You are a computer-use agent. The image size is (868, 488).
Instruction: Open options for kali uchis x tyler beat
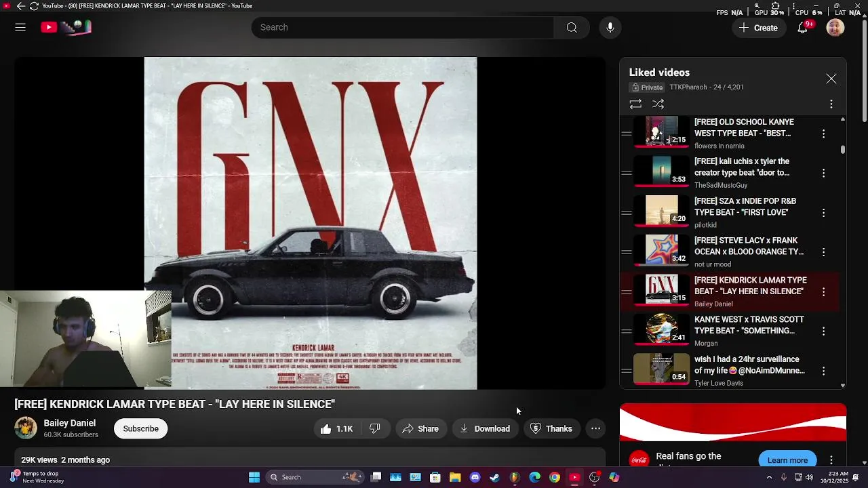click(x=824, y=174)
